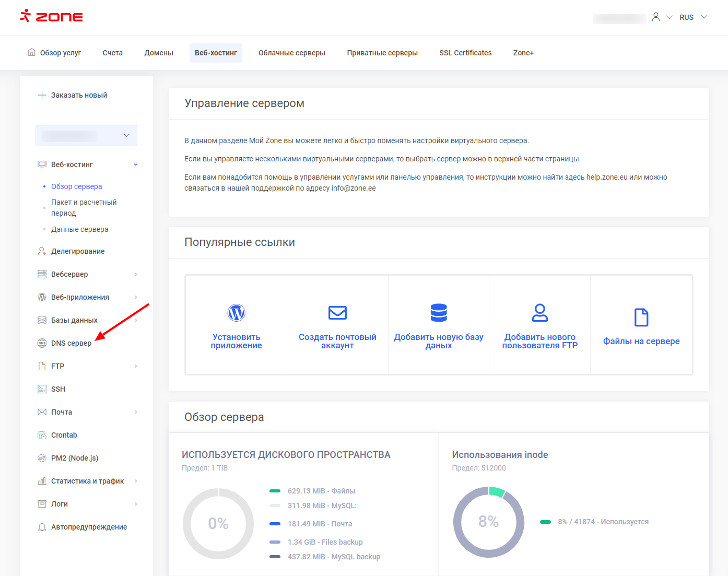Click the inode usage donut chart

point(488,522)
